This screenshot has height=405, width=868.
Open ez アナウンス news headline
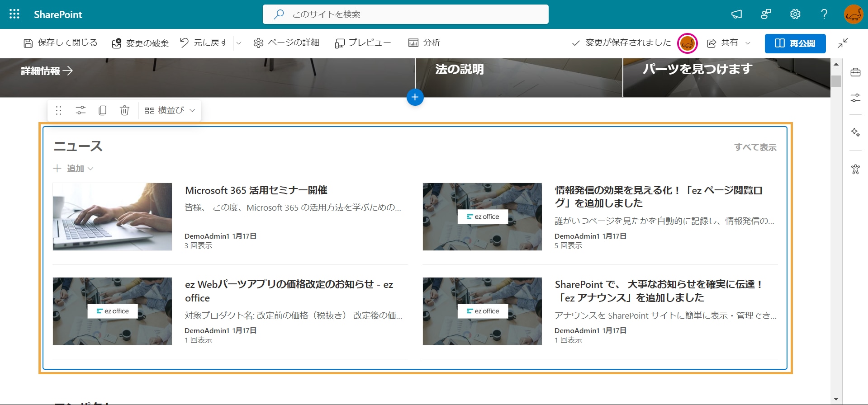pos(659,291)
